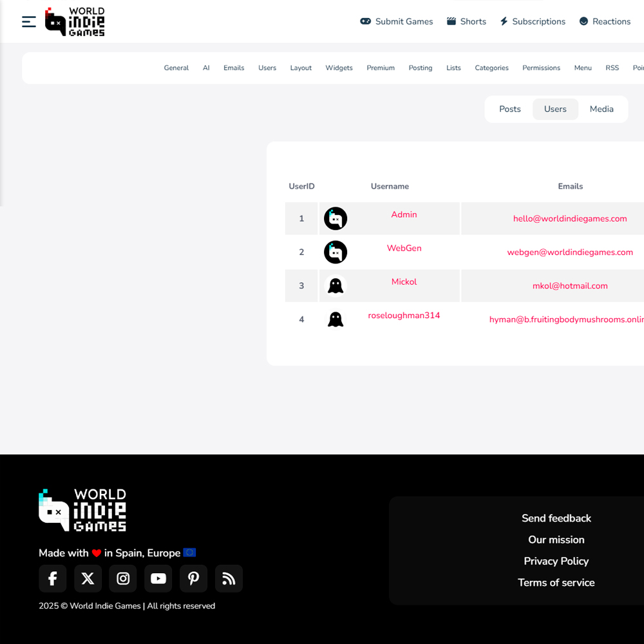Screen dimensions: 644x644
Task: Open the Widgets settings menu item
Action: (x=339, y=68)
